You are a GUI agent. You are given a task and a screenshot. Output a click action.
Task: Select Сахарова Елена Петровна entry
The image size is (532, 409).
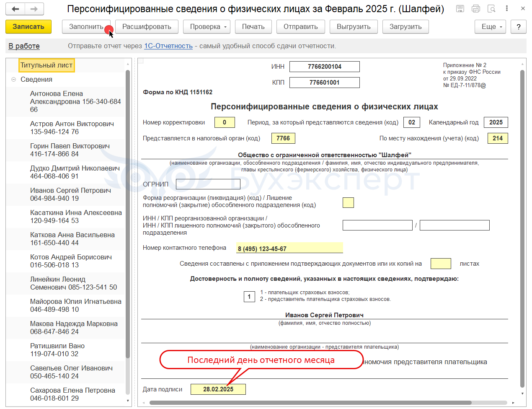72,394
